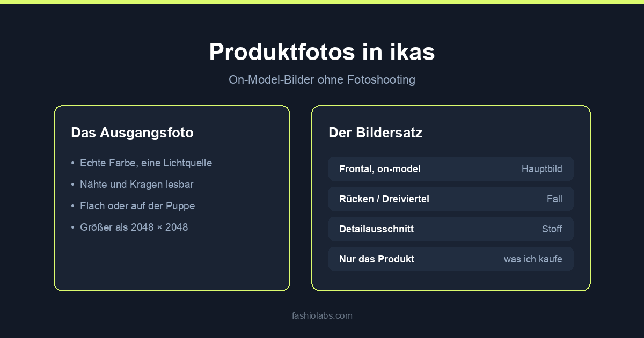The image size is (644, 338).
Task: Click the 'Produktfotos in ikas' main heading
Action: 322,52
